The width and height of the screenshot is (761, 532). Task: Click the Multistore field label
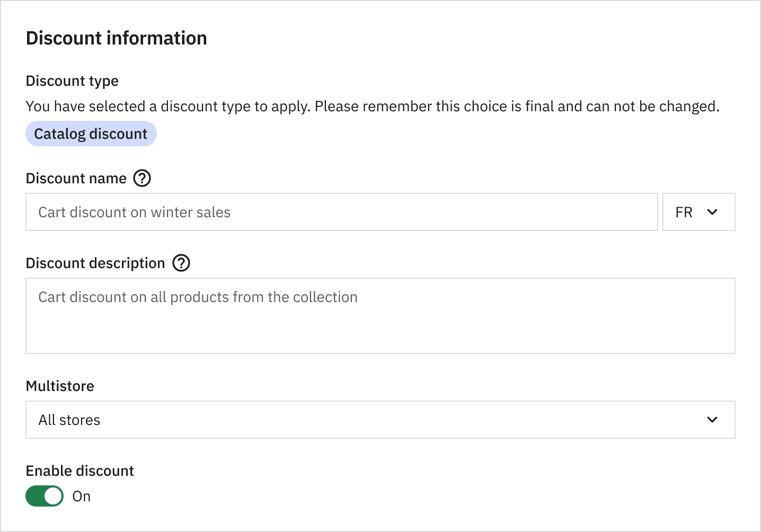(60, 386)
